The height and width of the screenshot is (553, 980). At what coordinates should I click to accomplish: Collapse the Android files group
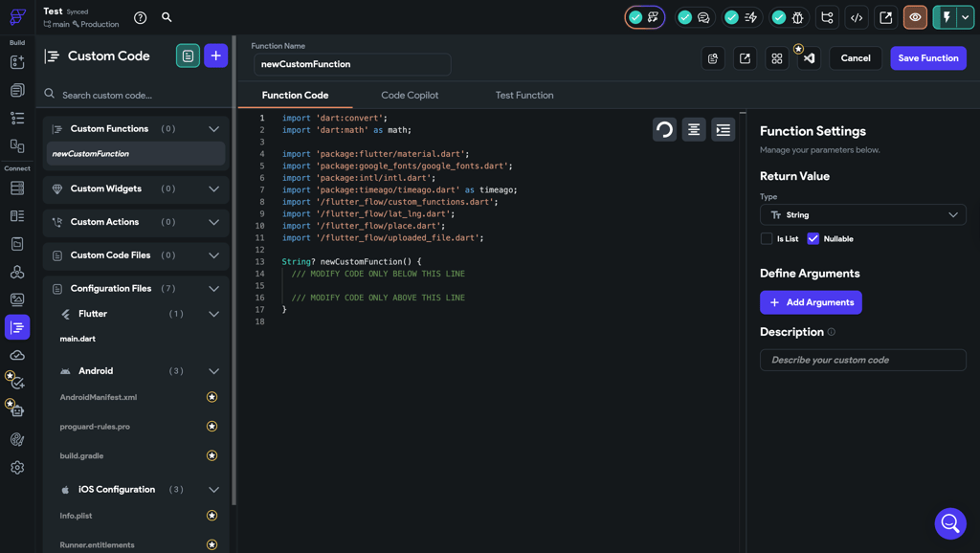click(x=213, y=371)
